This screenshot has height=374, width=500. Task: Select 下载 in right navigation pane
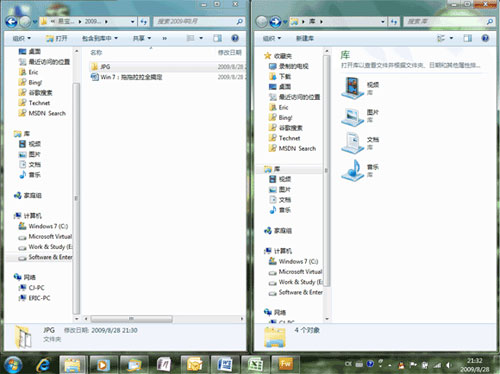point(280,77)
